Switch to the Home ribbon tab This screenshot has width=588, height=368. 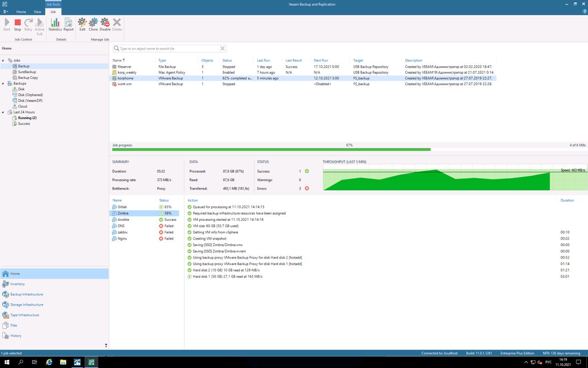[21, 11]
